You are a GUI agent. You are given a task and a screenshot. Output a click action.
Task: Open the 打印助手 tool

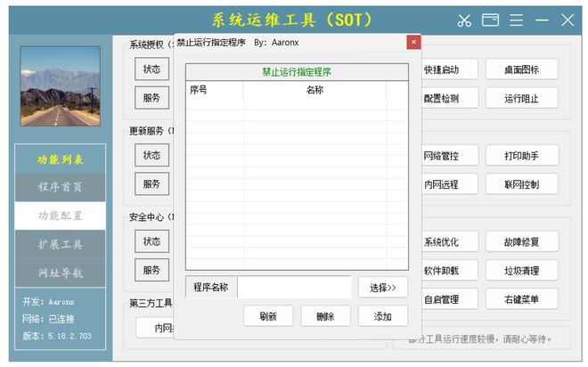click(521, 156)
